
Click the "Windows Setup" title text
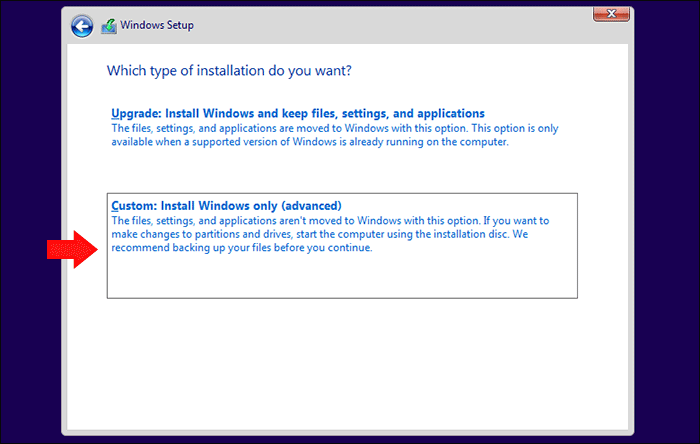pos(157,25)
